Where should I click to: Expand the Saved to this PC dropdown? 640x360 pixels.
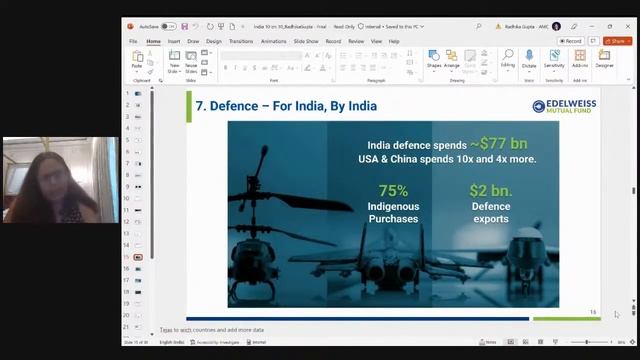[422, 27]
